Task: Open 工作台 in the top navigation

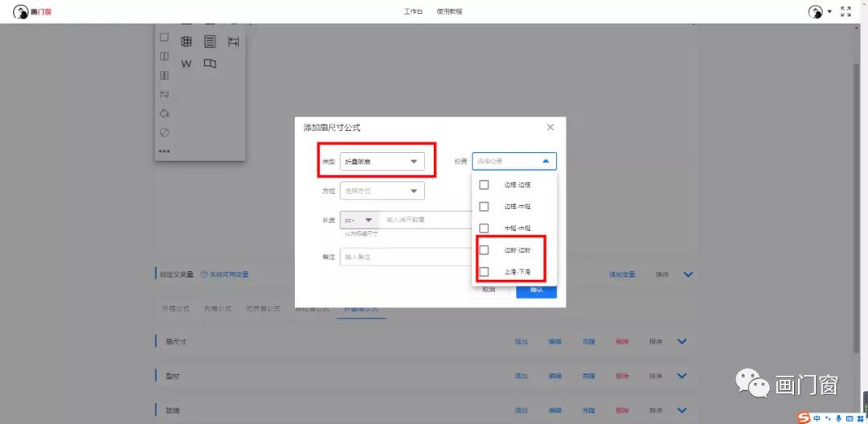Action: [x=413, y=11]
